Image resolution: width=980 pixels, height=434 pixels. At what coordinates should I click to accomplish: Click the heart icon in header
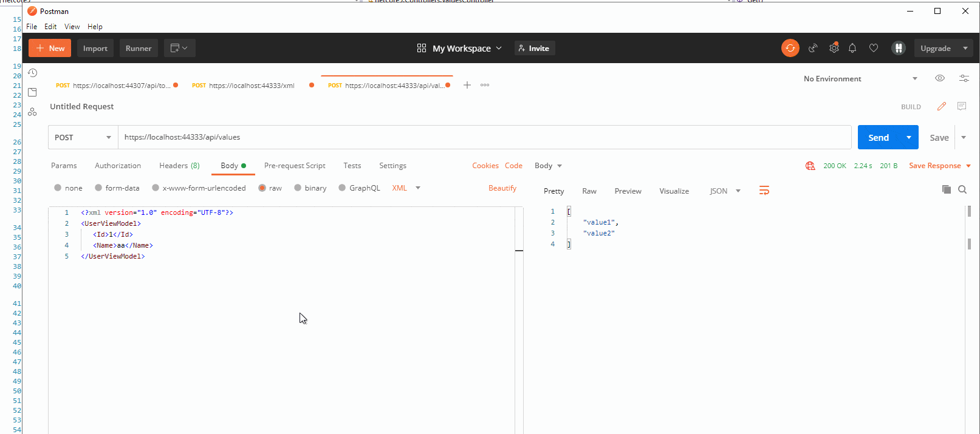tap(874, 48)
